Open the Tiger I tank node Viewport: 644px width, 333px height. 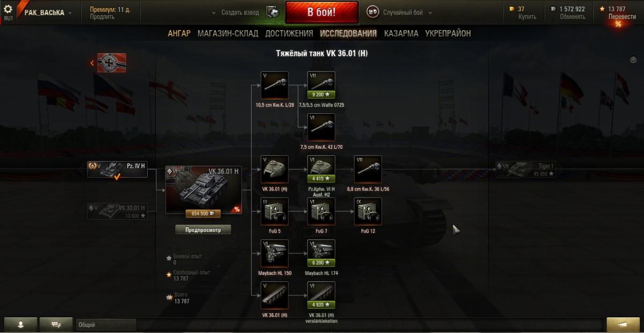coord(525,169)
